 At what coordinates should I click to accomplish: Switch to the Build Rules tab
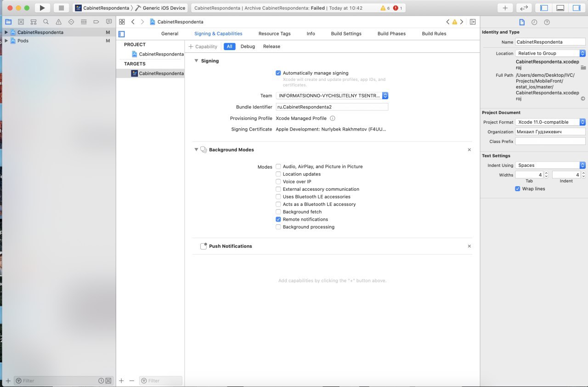434,34
